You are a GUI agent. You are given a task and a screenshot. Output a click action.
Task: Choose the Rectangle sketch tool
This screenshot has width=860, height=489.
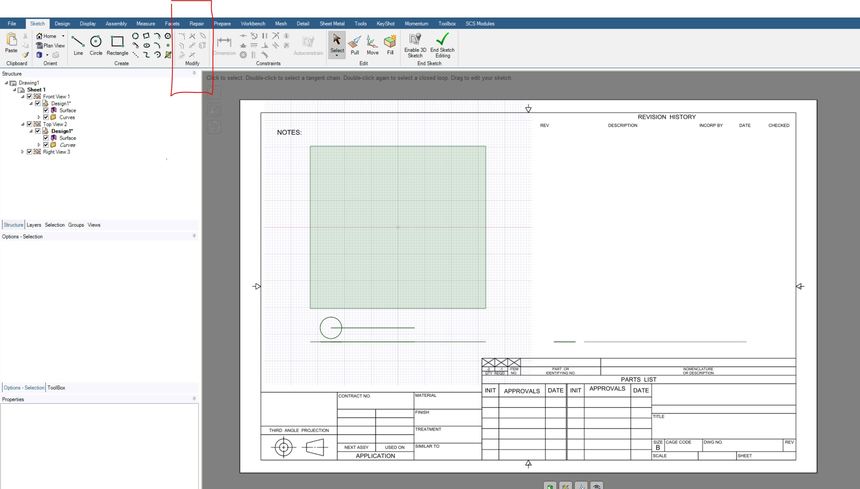pyautogui.click(x=117, y=42)
